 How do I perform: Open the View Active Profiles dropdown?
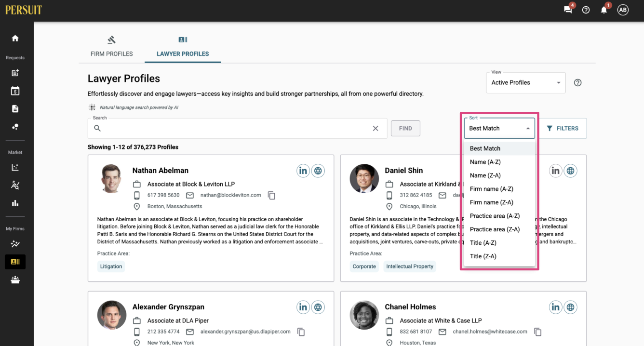[526, 82]
